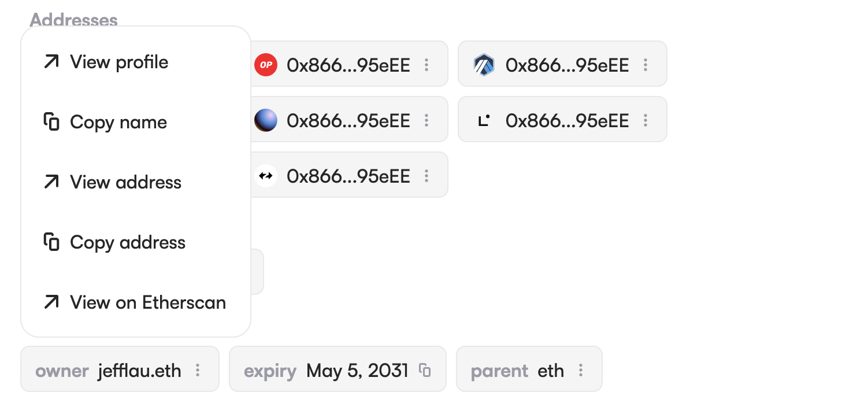Screen dimensions: 868x407
Task: Click the owner jefflau.eth button
Action: (x=110, y=370)
